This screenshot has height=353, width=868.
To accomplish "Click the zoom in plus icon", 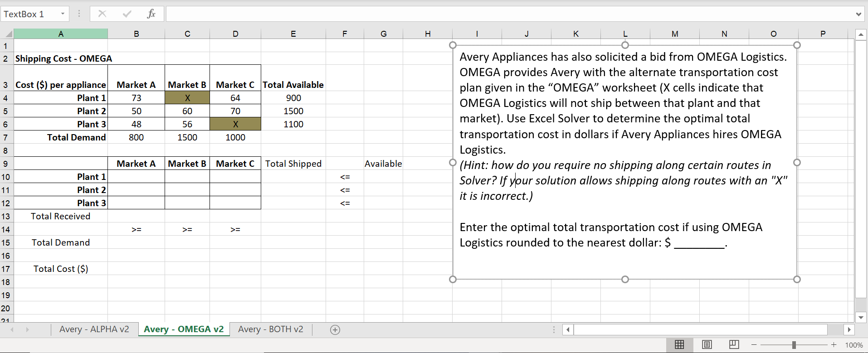I will [x=834, y=345].
